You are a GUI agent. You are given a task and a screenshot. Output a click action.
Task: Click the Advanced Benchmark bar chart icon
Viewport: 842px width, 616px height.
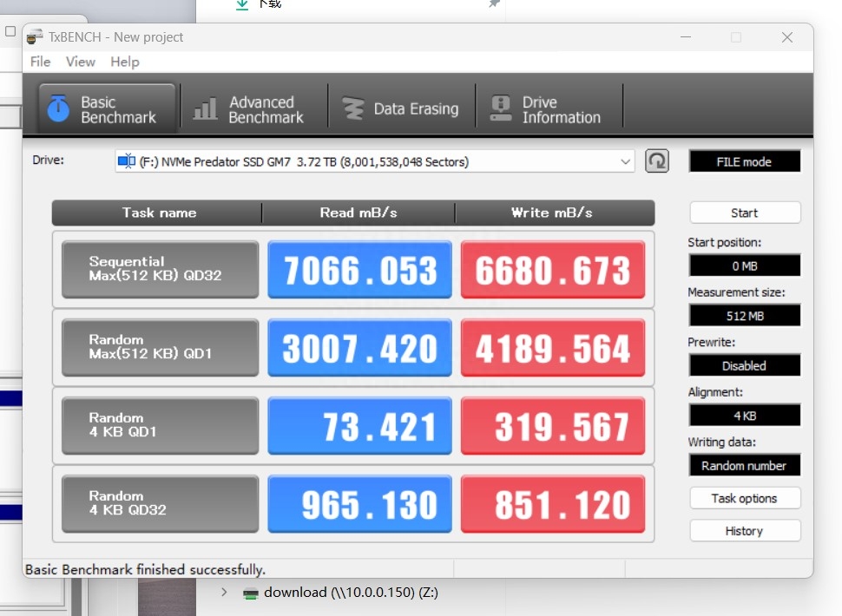click(x=205, y=108)
